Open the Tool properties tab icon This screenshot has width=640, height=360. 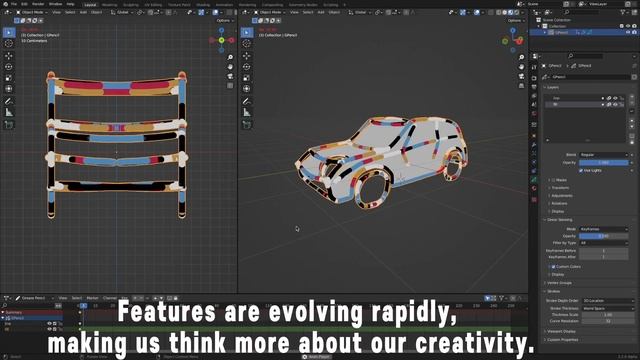(534, 67)
